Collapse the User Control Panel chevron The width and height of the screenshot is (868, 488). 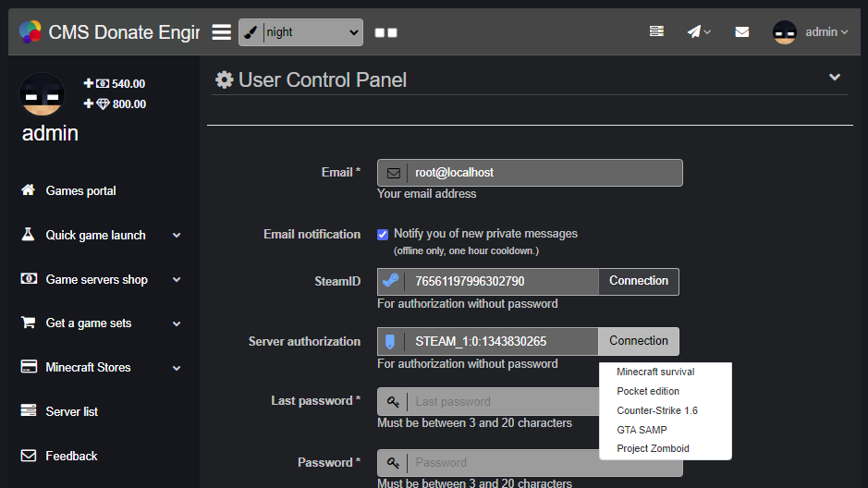click(x=834, y=78)
